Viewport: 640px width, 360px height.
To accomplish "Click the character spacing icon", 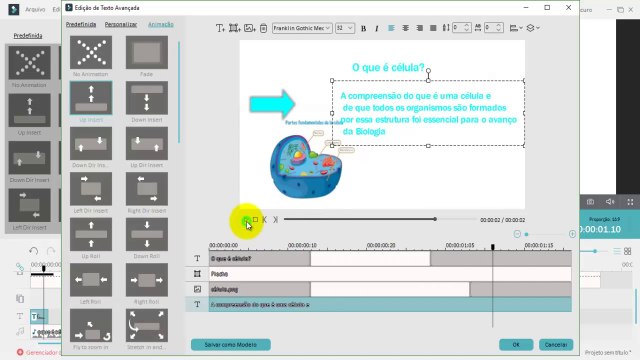I will 478,28.
